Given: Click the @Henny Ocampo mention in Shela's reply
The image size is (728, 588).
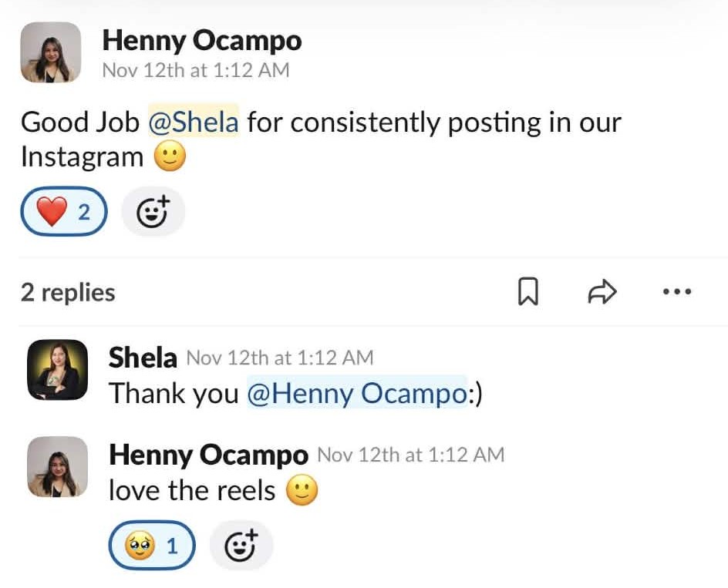Looking at the screenshot, I should click(x=356, y=393).
